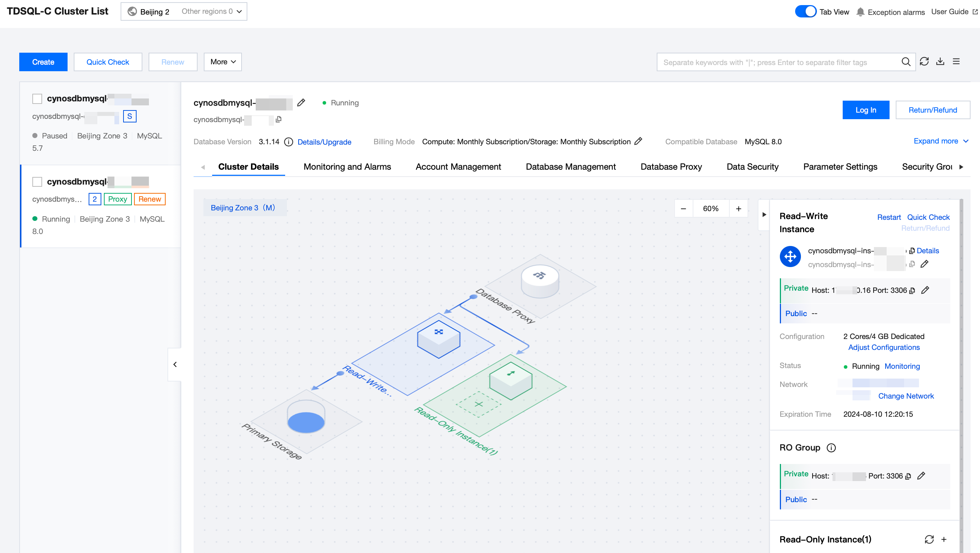980x553 pixels.
Task: Check the Running MySQL 8.0 cluster checkbox
Action: pos(37,182)
